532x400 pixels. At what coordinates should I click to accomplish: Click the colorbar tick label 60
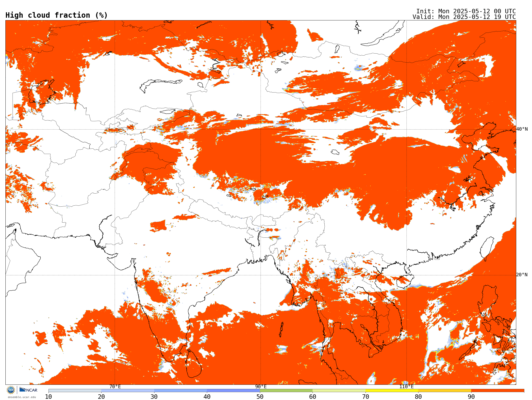click(x=313, y=397)
